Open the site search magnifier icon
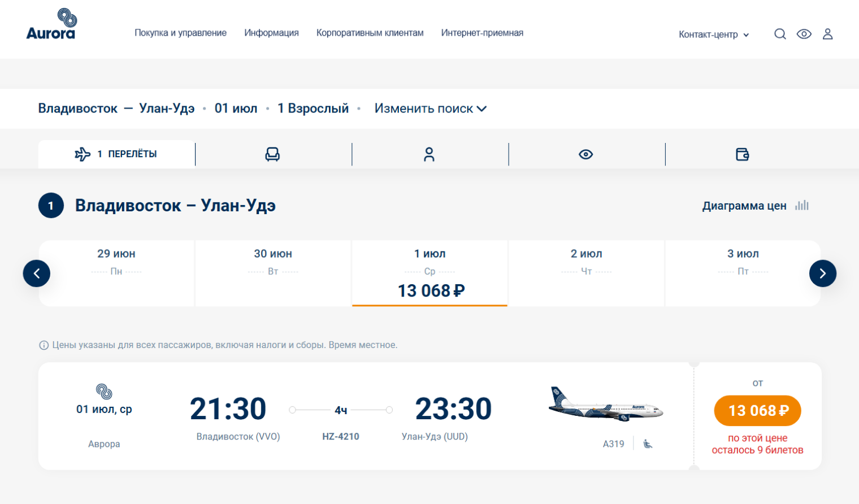This screenshot has width=859, height=504. pyautogui.click(x=780, y=34)
